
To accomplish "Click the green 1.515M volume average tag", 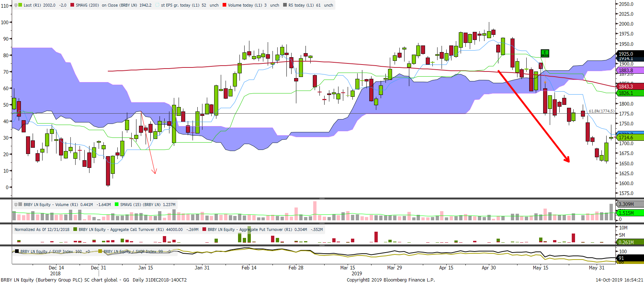I will [x=630, y=213].
